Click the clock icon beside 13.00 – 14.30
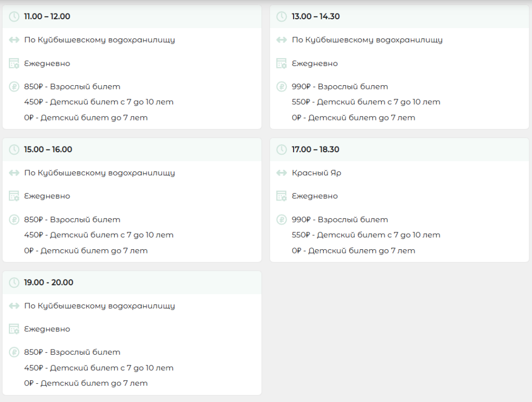532x402 pixels. [x=282, y=16]
